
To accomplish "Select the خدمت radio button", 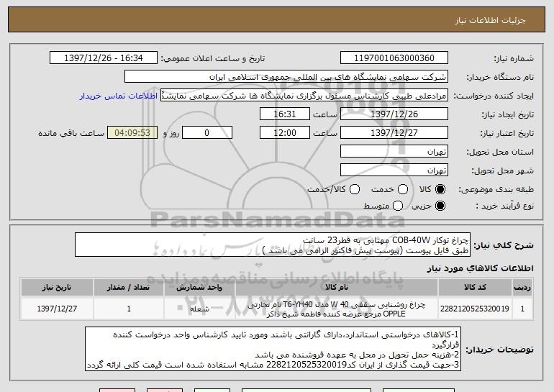I will (x=403, y=189).
